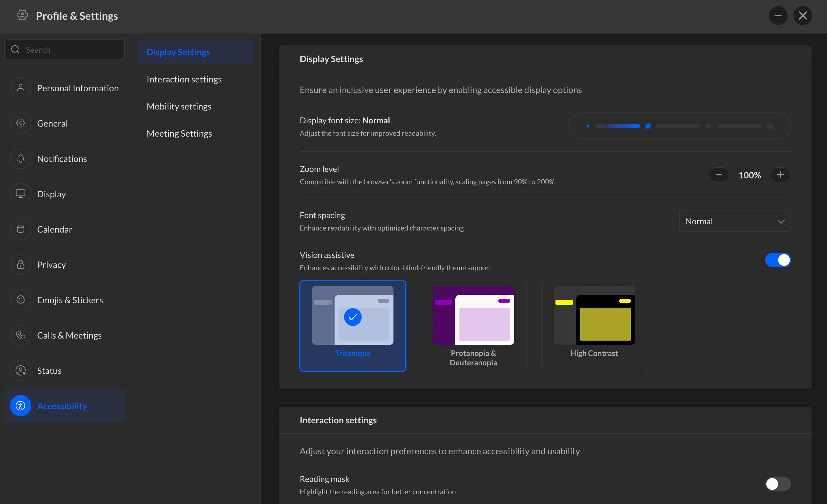Open the Display Settings section tab
The height and width of the screenshot is (504, 827).
pyautogui.click(x=196, y=52)
